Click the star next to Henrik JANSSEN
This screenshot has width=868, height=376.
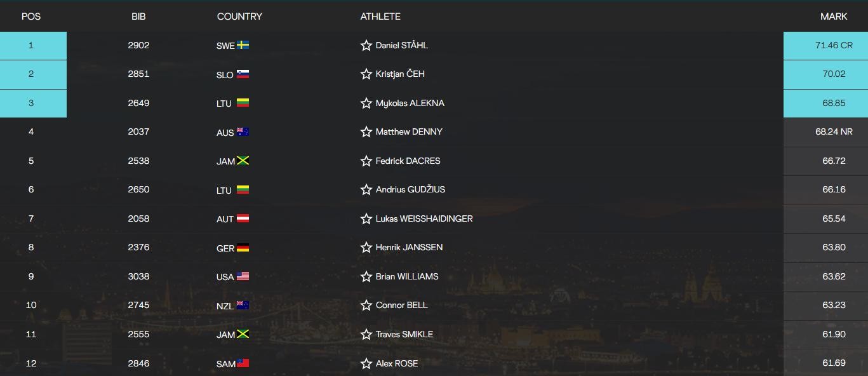[x=366, y=248]
